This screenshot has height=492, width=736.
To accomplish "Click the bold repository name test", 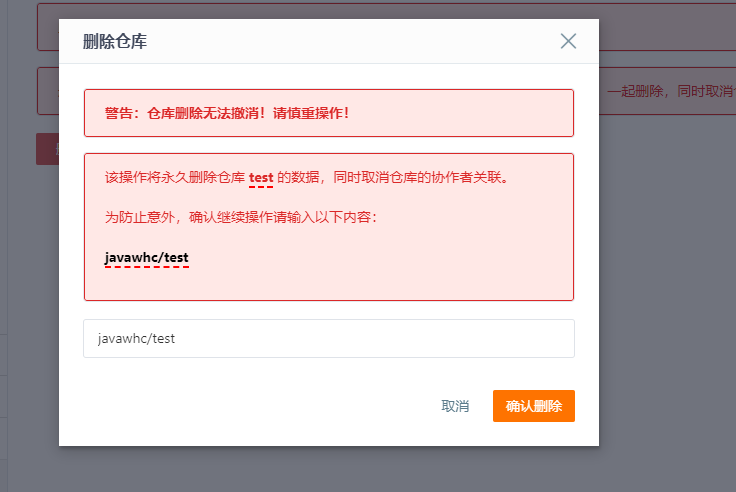I will pos(261,177).
